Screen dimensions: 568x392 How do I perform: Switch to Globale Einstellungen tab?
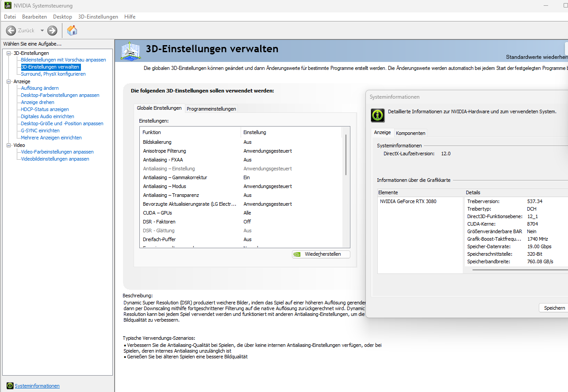(159, 108)
